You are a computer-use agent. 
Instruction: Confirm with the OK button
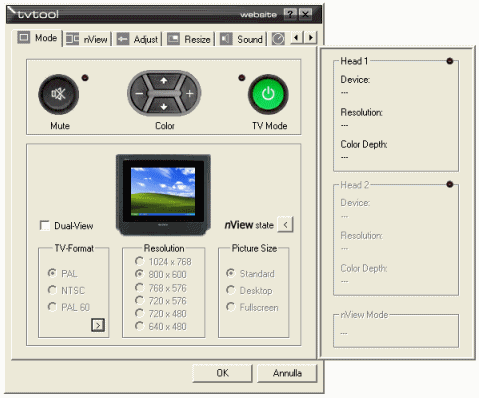tap(222, 373)
